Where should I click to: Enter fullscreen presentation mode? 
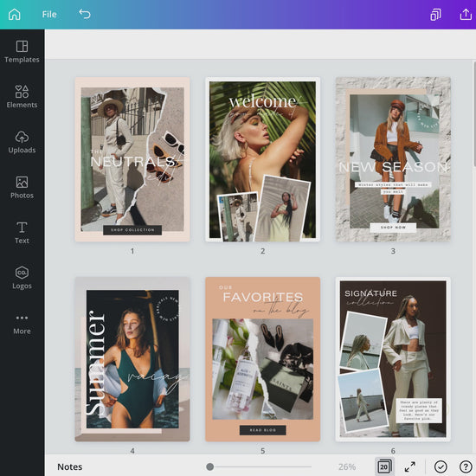tap(410, 466)
